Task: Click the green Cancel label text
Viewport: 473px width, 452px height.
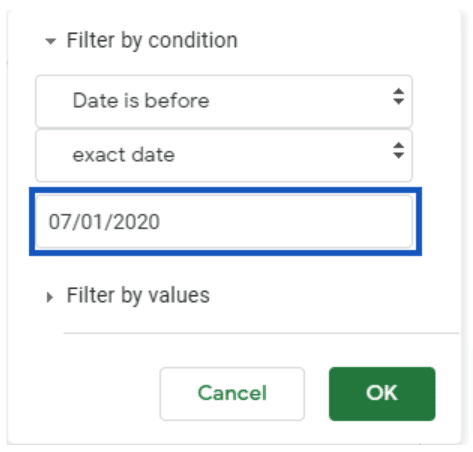Action: pyautogui.click(x=232, y=393)
